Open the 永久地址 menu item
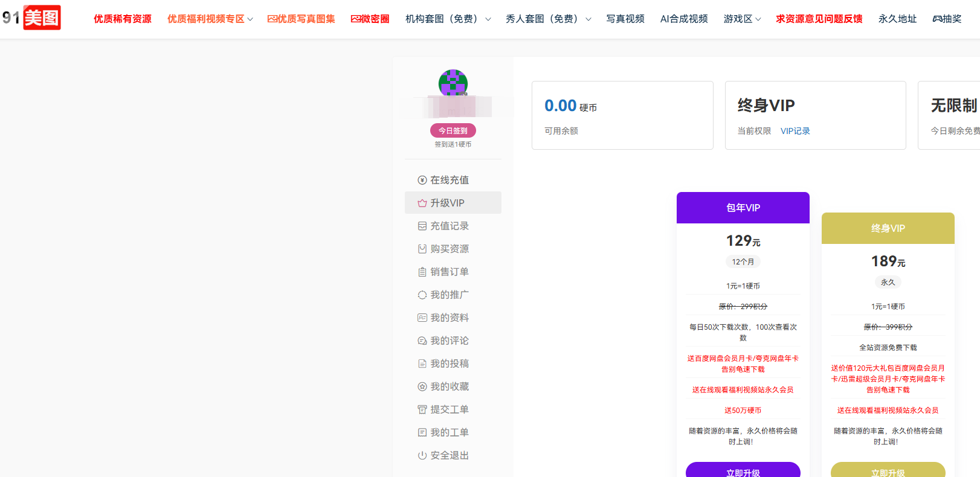This screenshot has width=980, height=477. pos(898,19)
